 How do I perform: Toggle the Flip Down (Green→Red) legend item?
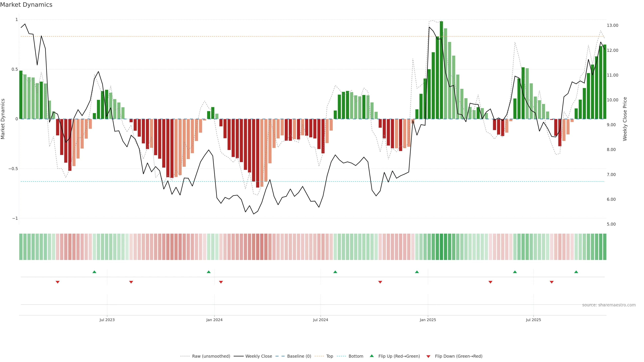pos(459,356)
